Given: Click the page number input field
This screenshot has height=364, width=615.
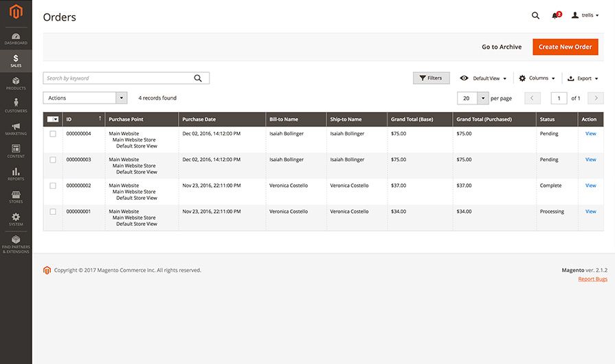Looking at the screenshot, I should pyautogui.click(x=559, y=98).
